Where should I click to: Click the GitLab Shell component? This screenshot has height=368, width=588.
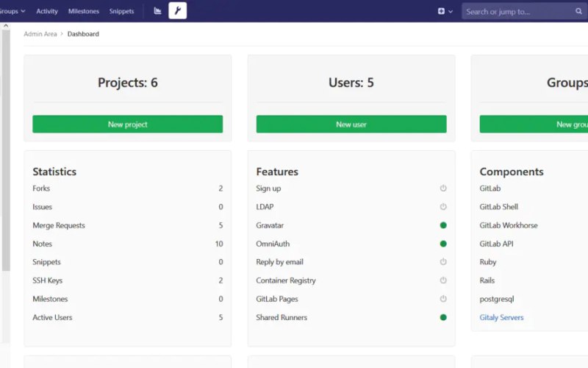(499, 207)
